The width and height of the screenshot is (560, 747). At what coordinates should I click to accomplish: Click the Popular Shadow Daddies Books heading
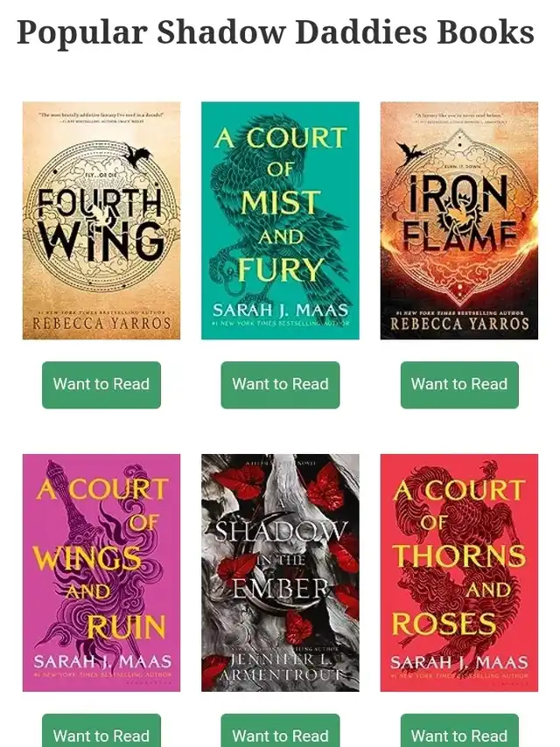[276, 32]
